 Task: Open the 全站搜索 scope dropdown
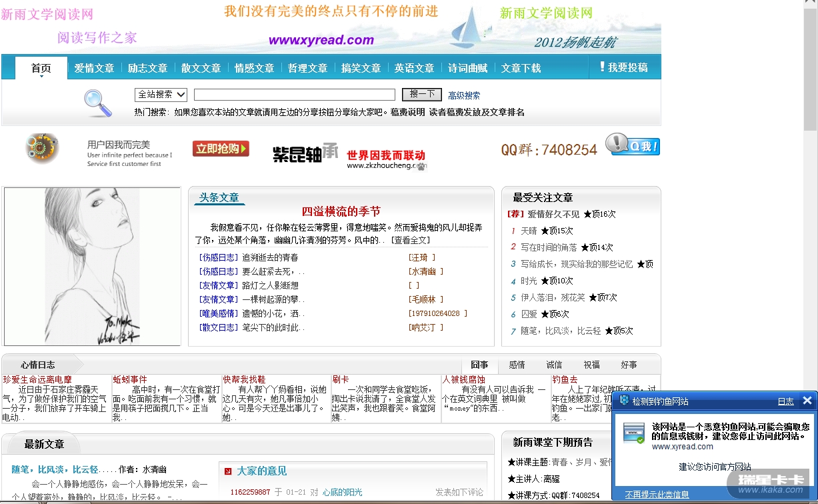(x=161, y=95)
